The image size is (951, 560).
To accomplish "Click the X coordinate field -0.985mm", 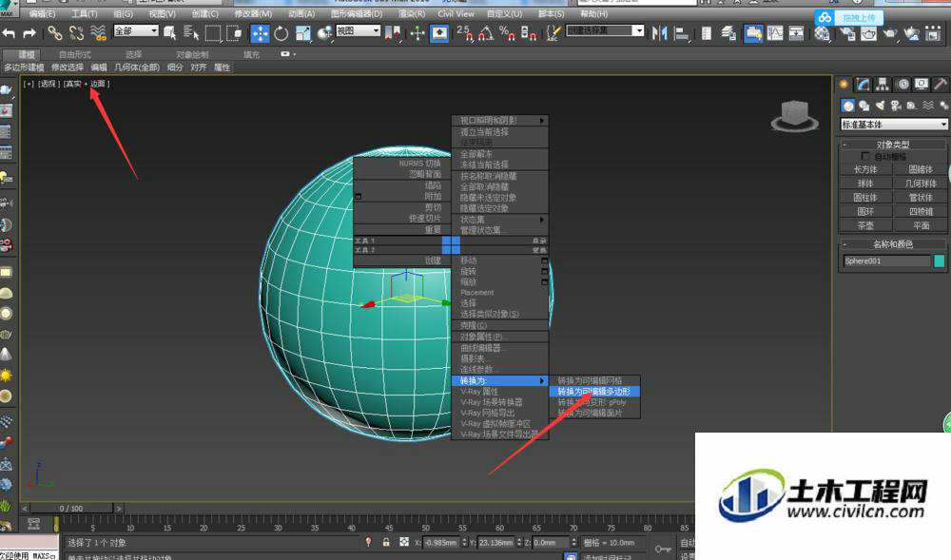I will (x=441, y=543).
